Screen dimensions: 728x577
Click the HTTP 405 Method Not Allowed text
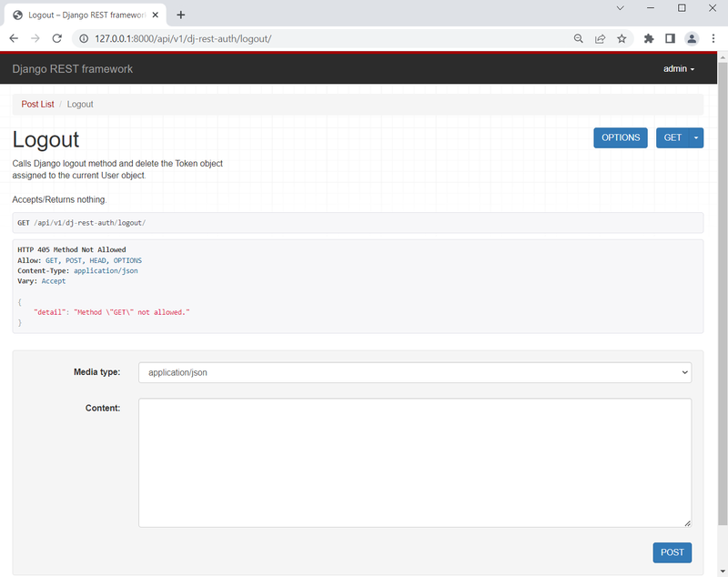click(72, 249)
